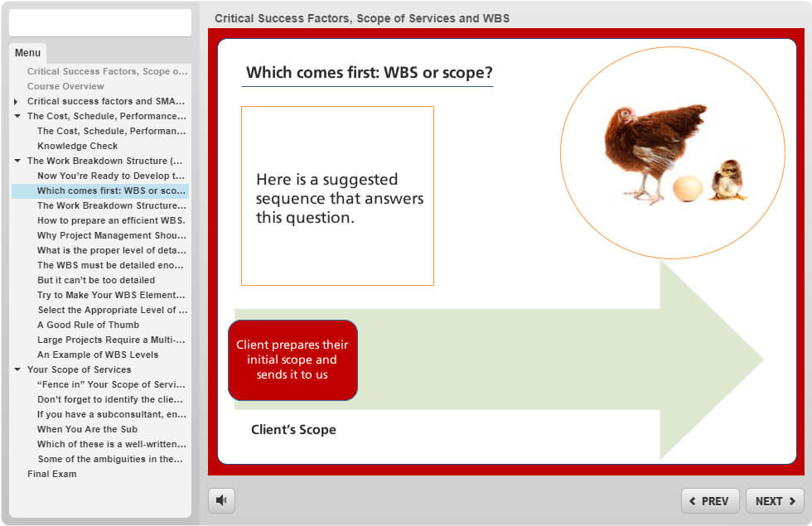The width and height of the screenshot is (812, 526).
Task: Select Which comes first: WBS or sco… slide
Action: click(x=100, y=191)
